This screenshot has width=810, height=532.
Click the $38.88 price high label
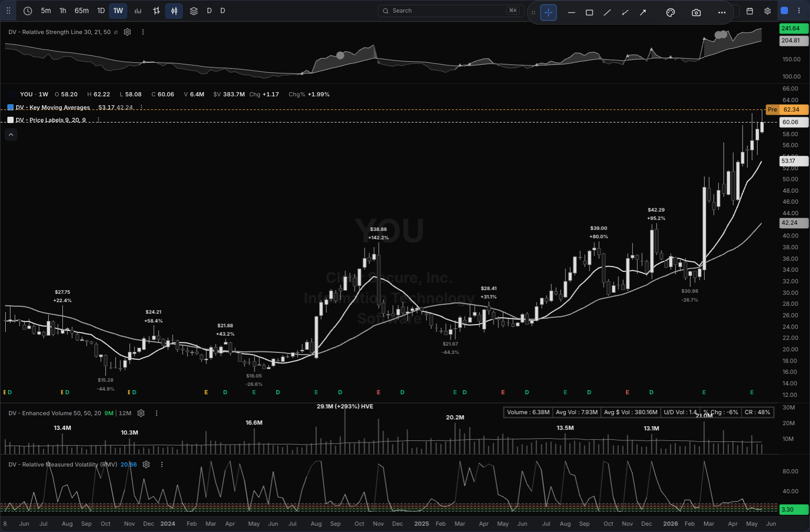378,229
